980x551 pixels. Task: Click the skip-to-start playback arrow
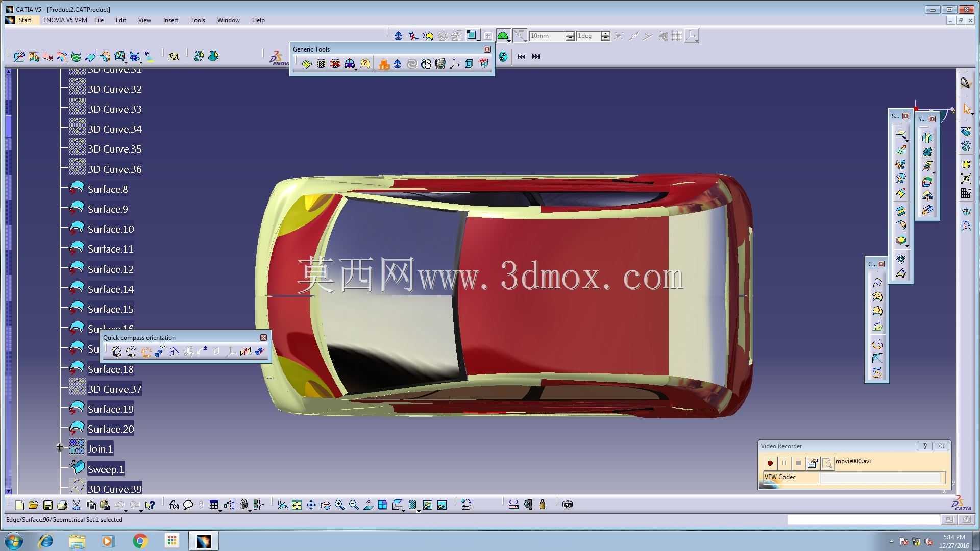522,56
